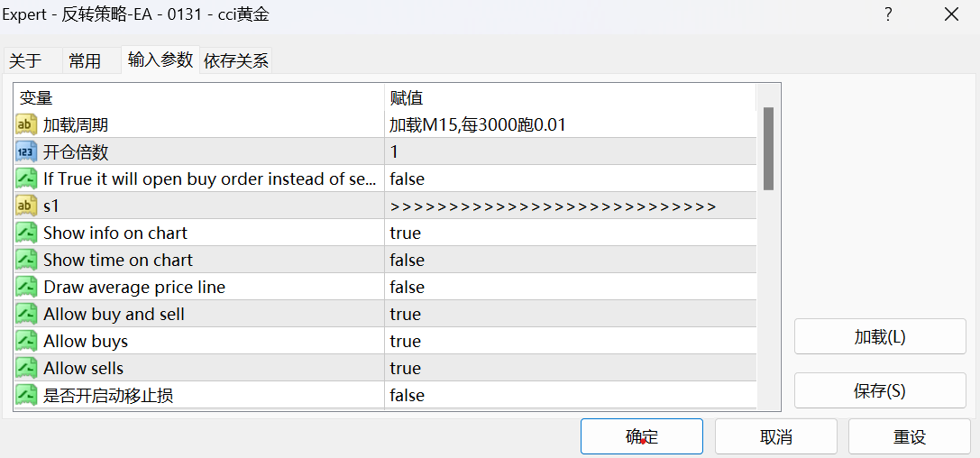Viewport: 980px width, 458px height.
Task: Click the value 1 for 开仓倍数
Action: [x=394, y=151]
